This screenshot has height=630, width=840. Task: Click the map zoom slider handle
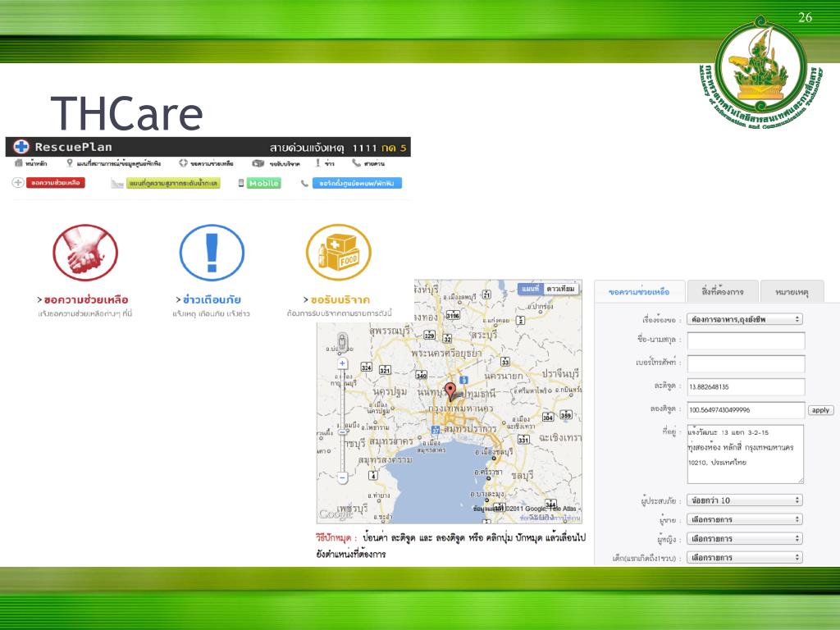click(342, 431)
